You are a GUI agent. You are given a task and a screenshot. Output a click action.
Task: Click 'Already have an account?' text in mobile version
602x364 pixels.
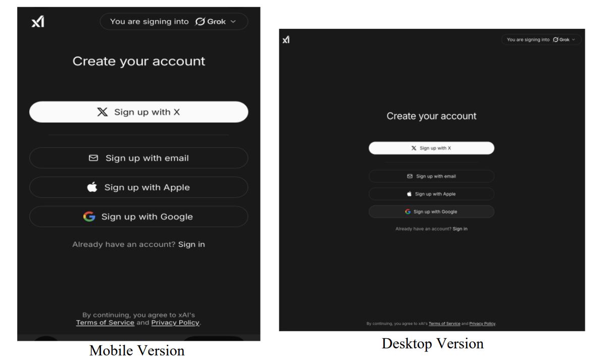(x=124, y=244)
